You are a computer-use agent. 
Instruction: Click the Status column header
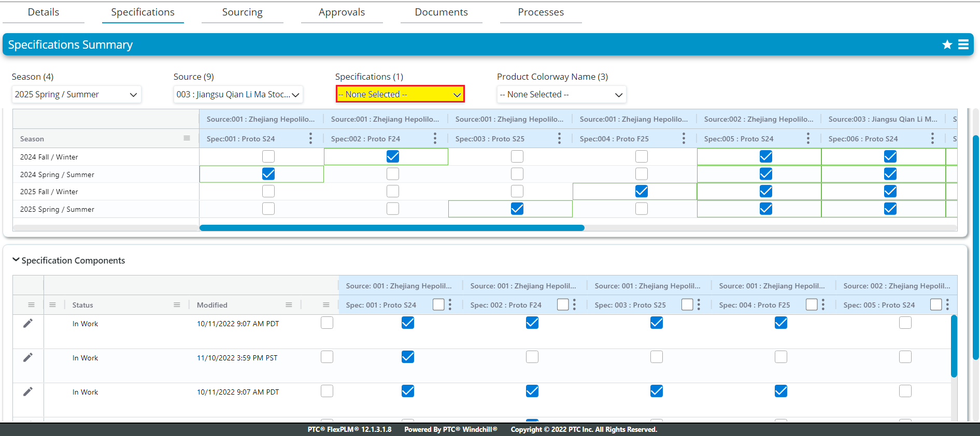[x=83, y=305]
